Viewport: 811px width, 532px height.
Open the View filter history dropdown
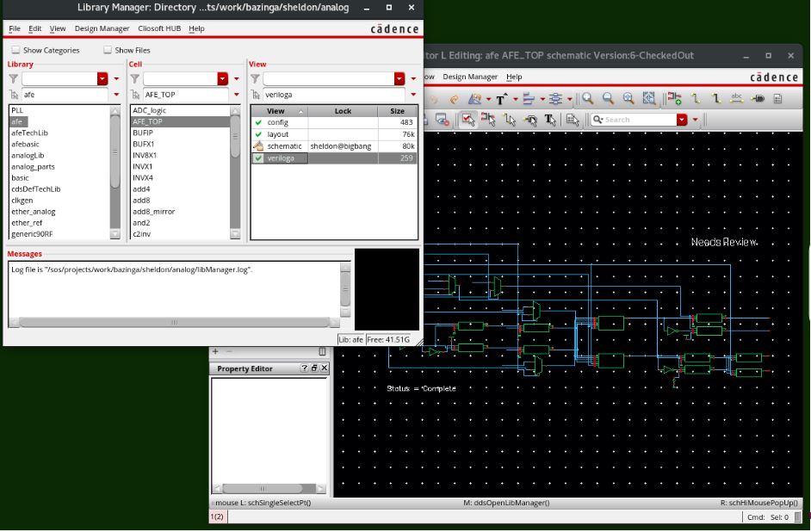click(399, 78)
